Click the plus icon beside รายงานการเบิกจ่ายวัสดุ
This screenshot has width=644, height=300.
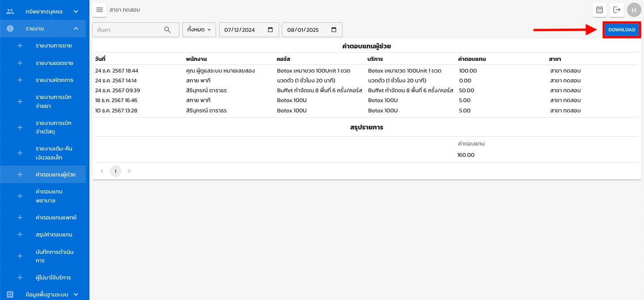tap(20, 128)
